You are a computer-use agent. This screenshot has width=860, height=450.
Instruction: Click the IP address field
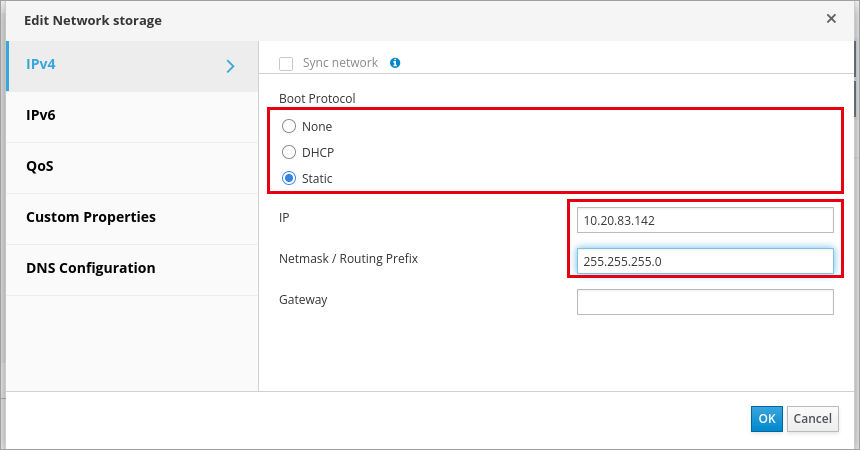coord(705,220)
